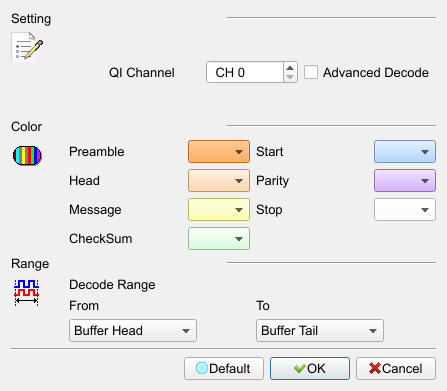Open the Start color dropdown
The width and height of the screenshot is (447, 391).
[x=405, y=152]
